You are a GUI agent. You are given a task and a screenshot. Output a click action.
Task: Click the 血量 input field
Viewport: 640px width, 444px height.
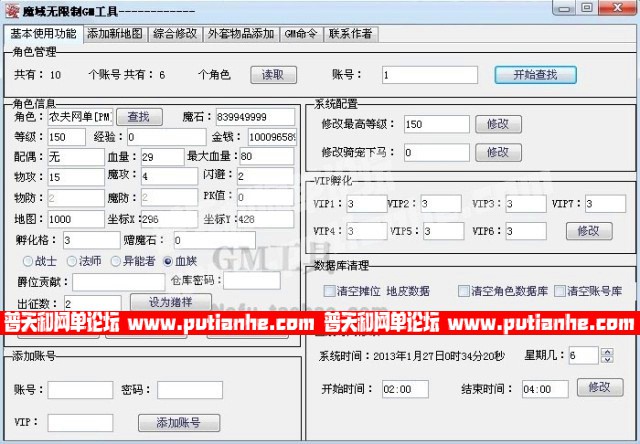point(162,157)
